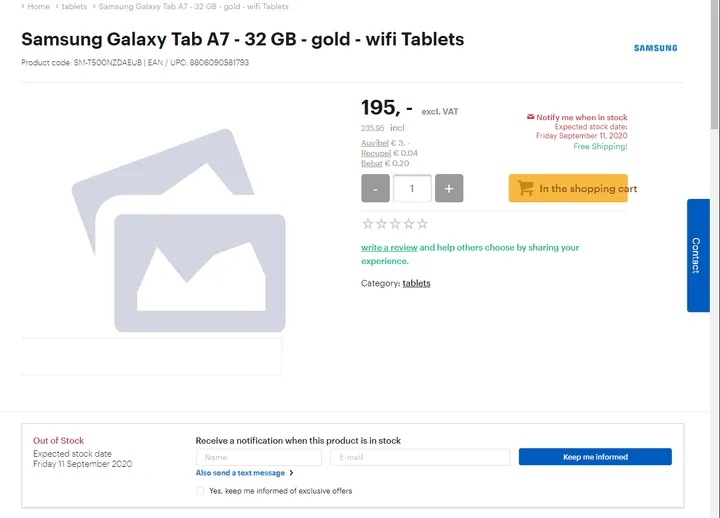Screen dimensions: 720x518
Task: Click Notify me when in stock
Action: [582, 118]
